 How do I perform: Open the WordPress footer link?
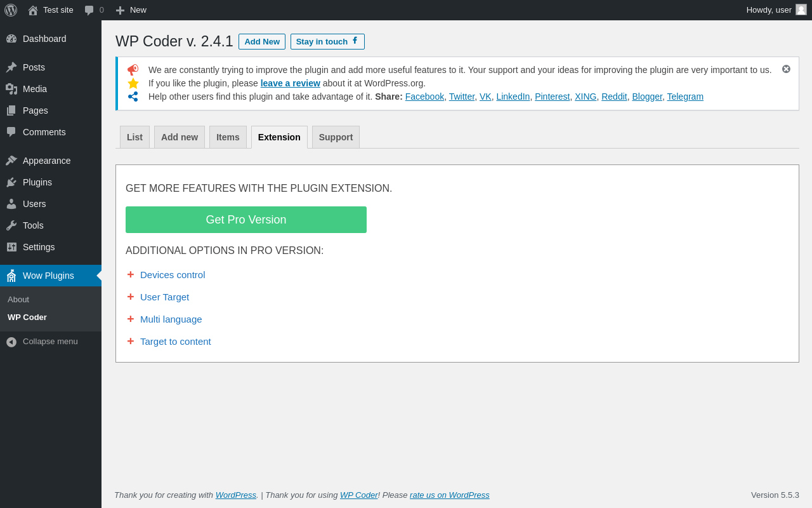[236, 495]
